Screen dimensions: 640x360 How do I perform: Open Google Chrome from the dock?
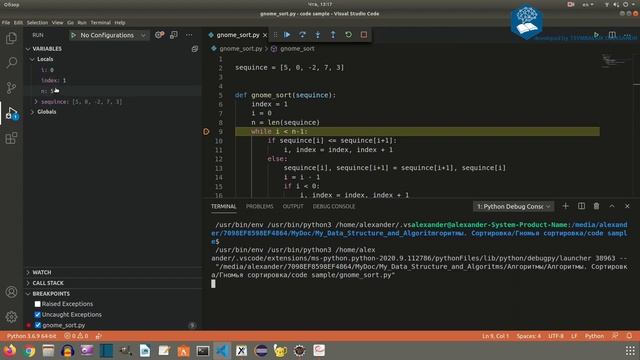(x=29, y=351)
